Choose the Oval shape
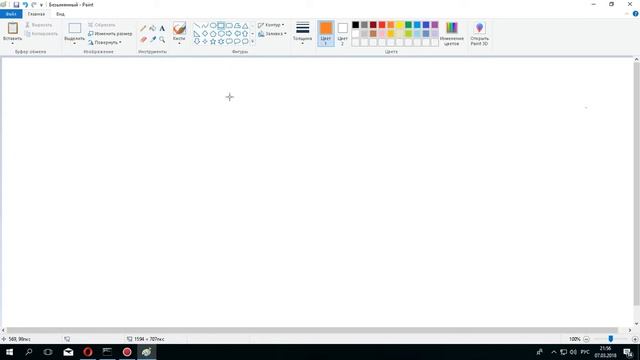The width and height of the screenshot is (640, 360). pos(213,26)
